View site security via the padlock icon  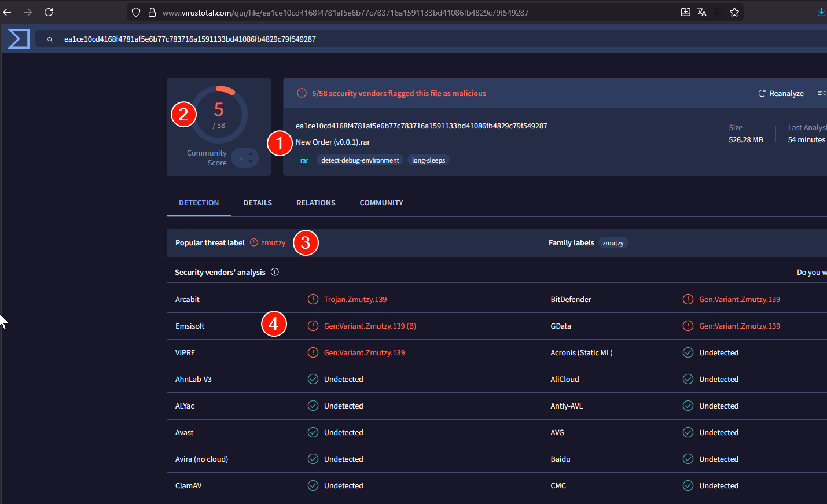pyautogui.click(x=152, y=12)
